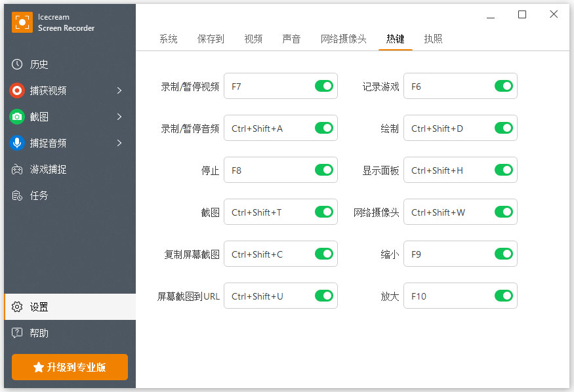Expand the 截图 submenu arrow
The width and height of the screenshot is (574, 392).
(x=120, y=117)
